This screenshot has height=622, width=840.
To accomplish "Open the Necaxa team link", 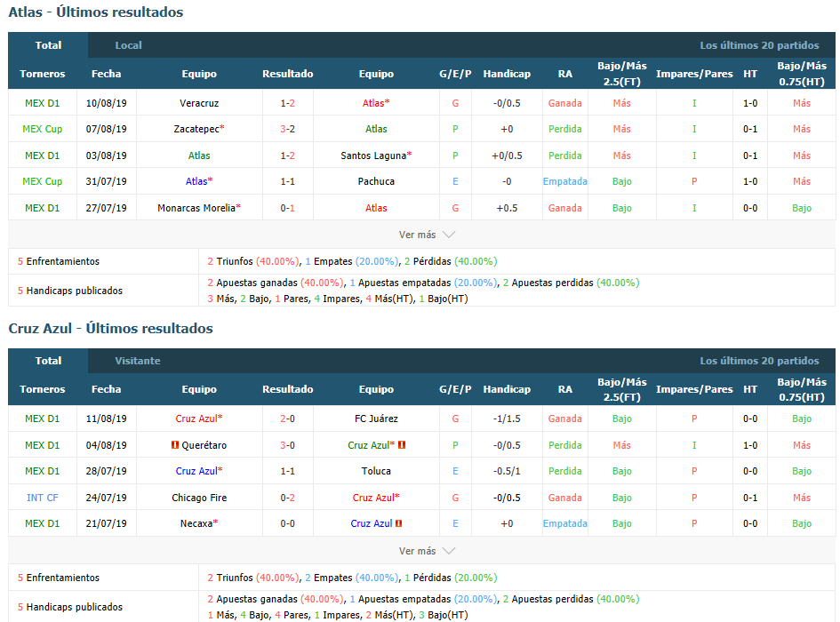I will [196, 523].
